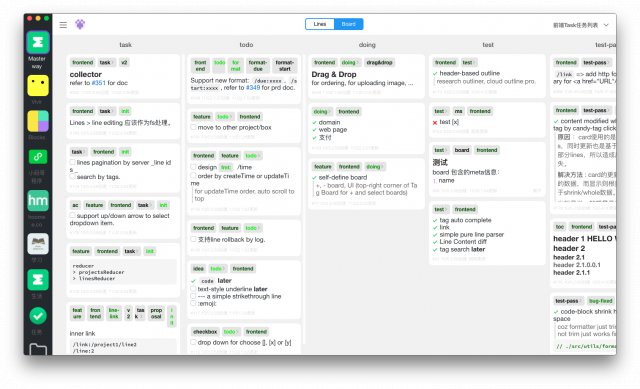Check 'support up/down arrow to select' checkbox

click(73, 215)
